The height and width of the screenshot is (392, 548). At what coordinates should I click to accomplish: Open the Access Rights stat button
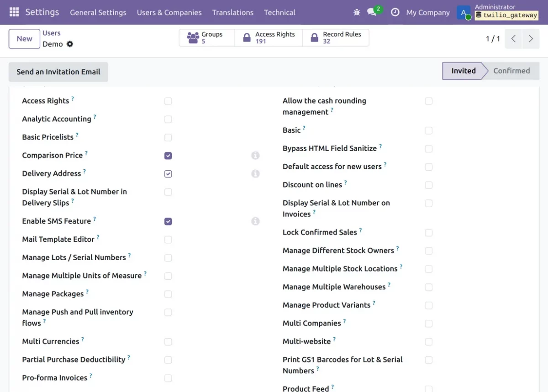click(269, 38)
